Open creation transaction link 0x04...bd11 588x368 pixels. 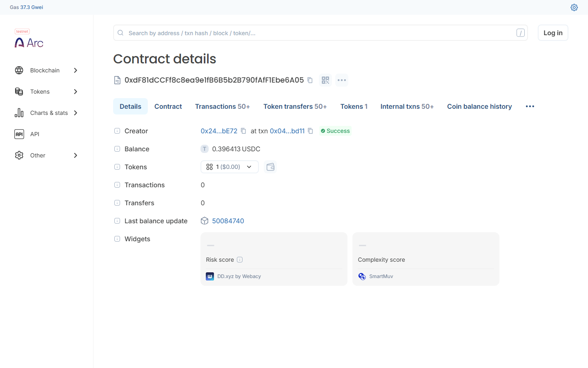pos(287,131)
